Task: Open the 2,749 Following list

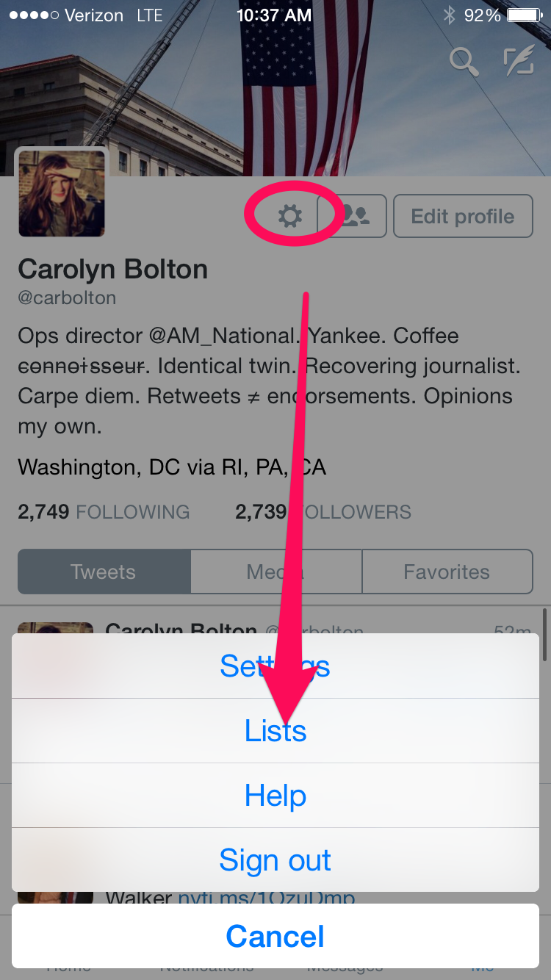Action: point(104,512)
